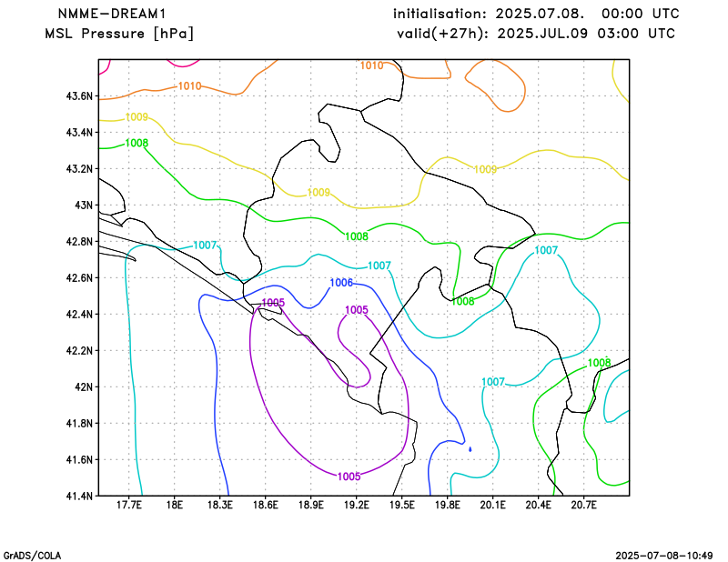Click the 42.4N latitude label

79,314
